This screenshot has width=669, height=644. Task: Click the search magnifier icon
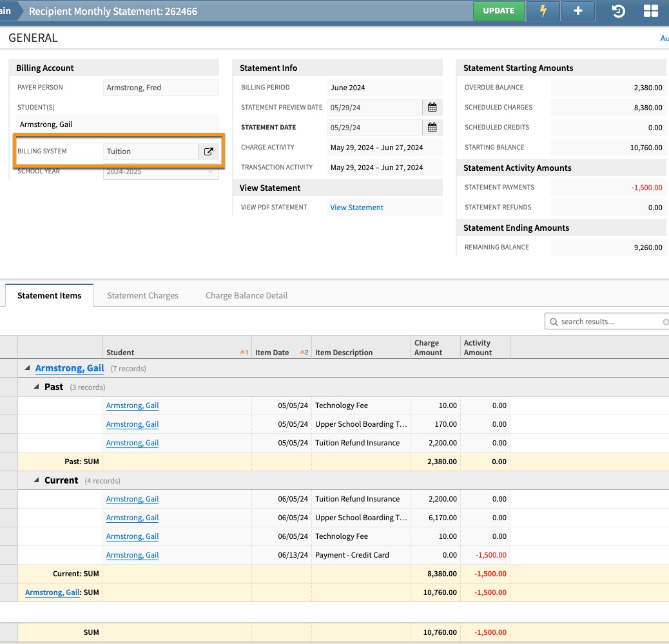(554, 322)
